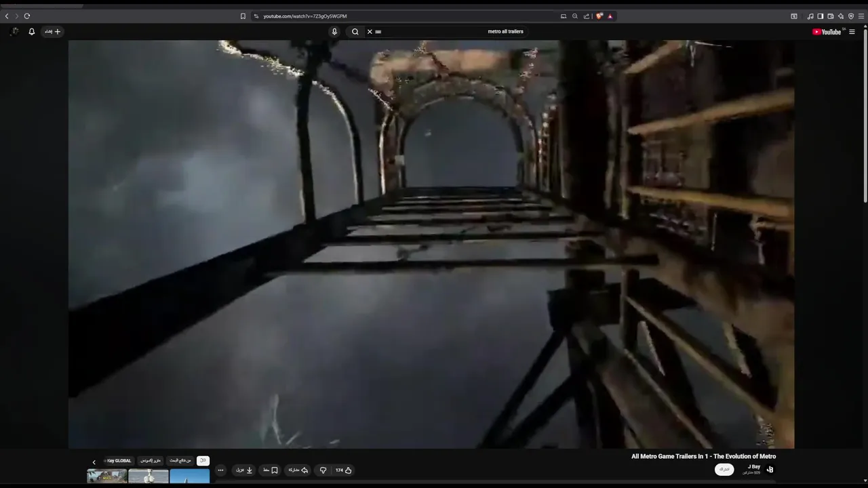Open the Leo AI sparkle icon in the toolbar

click(841, 16)
